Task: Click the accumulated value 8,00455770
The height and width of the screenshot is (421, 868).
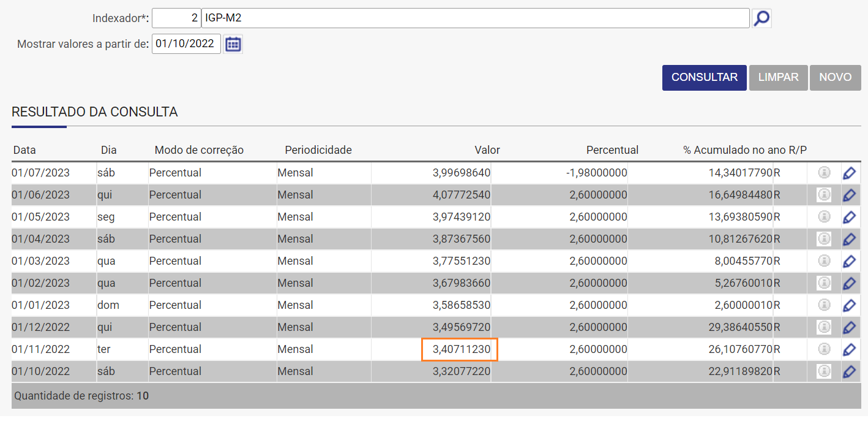Action: click(744, 261)
